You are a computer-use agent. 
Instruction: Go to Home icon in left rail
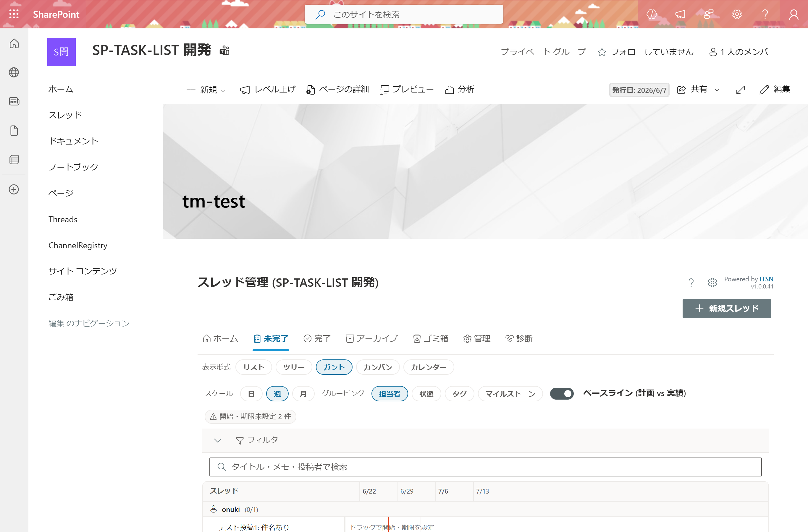tap(14, 43)
